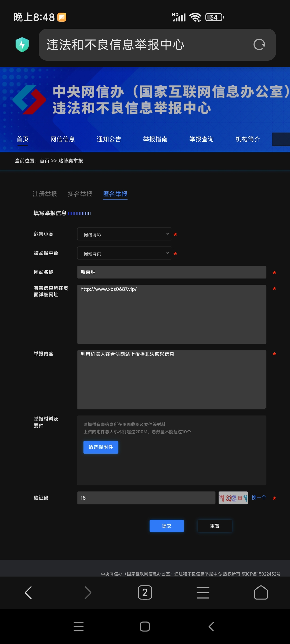Tap Android home navigation button

tap(145, 627)
